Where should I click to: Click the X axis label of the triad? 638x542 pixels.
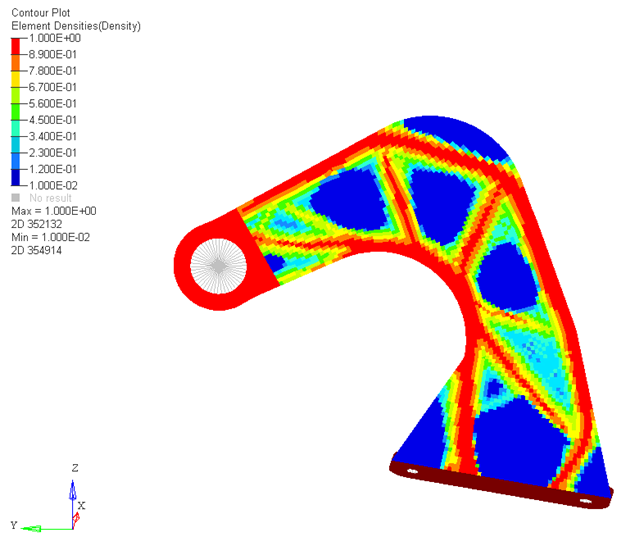point(81,506)
